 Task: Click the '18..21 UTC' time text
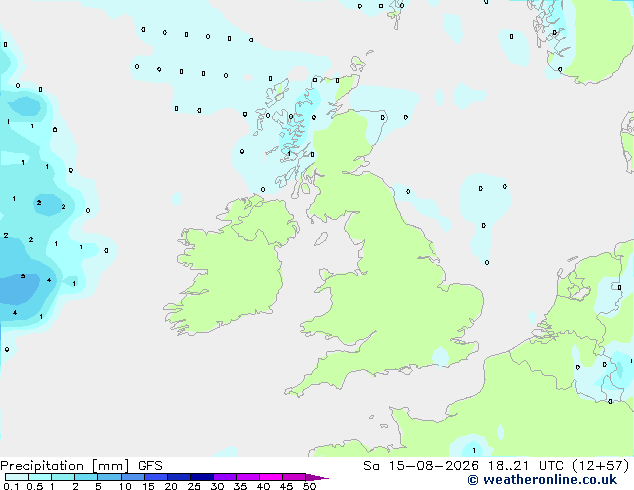[x=526, y=466]
